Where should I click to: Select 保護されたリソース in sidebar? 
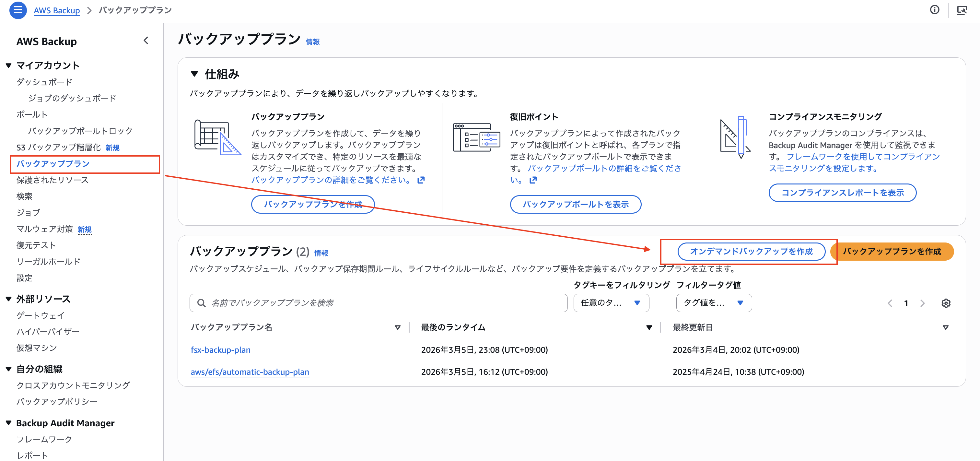point(52,180)
